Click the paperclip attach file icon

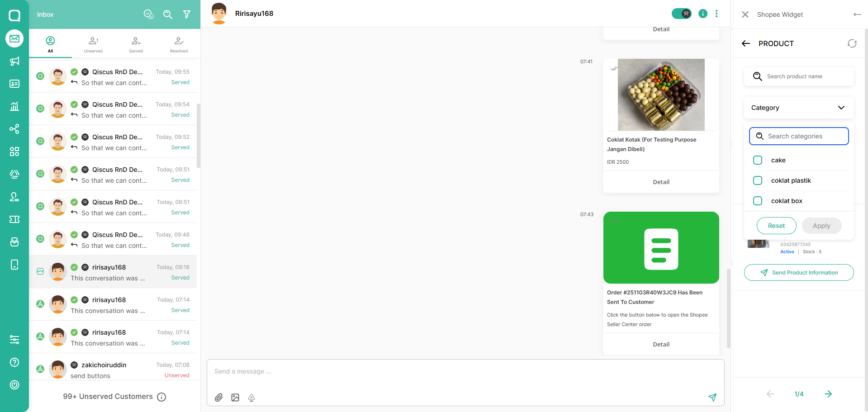click(x=219, y=398)
